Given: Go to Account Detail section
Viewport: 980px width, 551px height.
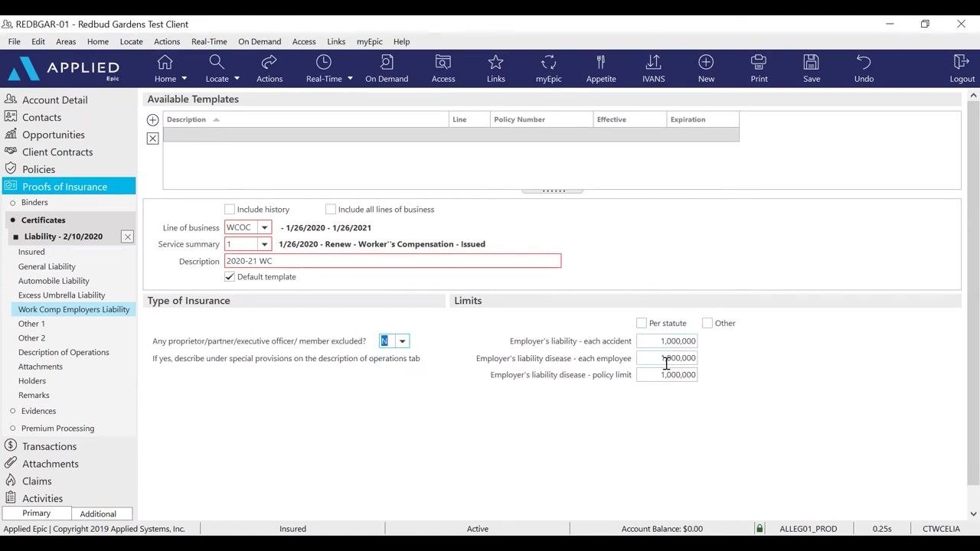Looking at the screenshot, I should click(x=54, y=99).
